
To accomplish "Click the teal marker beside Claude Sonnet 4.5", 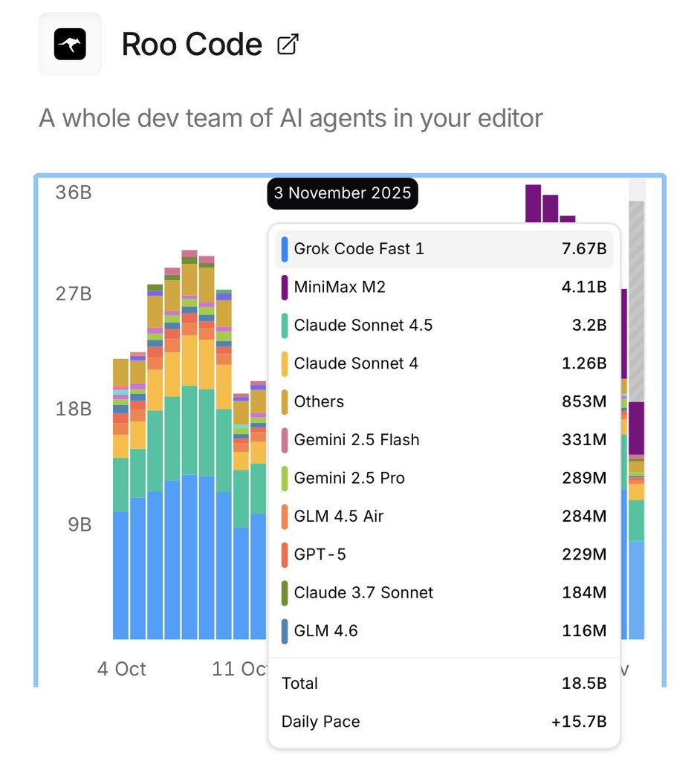I will click(x=285, y=326).
